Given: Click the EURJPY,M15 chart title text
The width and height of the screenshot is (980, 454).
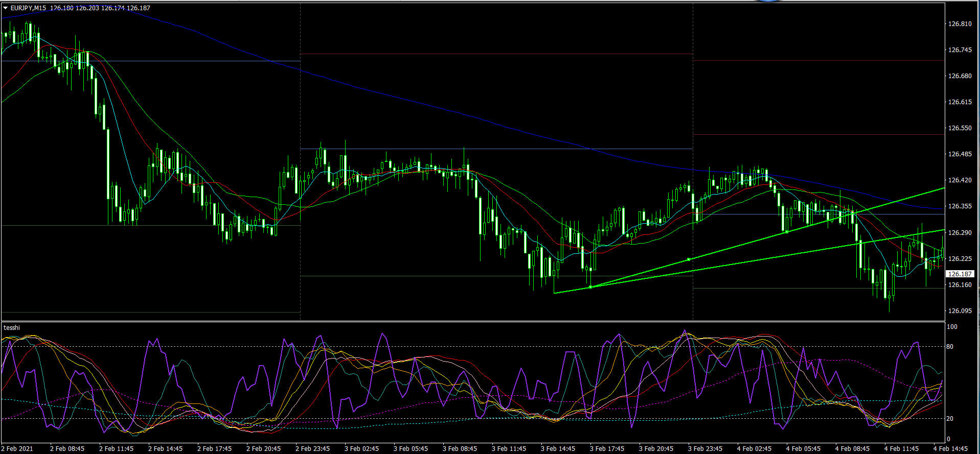Looking at the screenshot, I should coord(28,8).
